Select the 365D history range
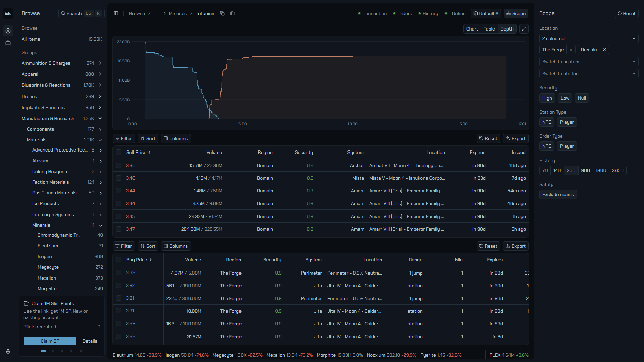The height and width of the screenshot is (362, 644). point(618,170)
